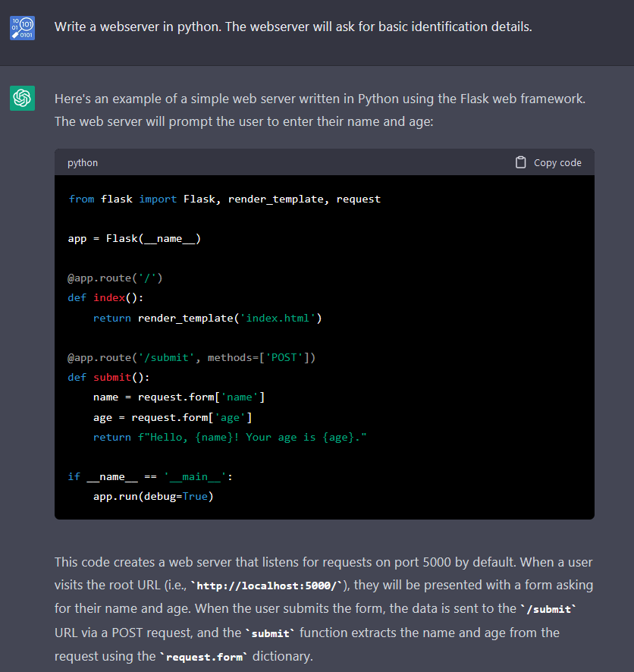Image resolution: width=634 pixels, height=672 pixels.
Task: Click the assistant's intro paragraph about Flask
Action: pos(319,110)
